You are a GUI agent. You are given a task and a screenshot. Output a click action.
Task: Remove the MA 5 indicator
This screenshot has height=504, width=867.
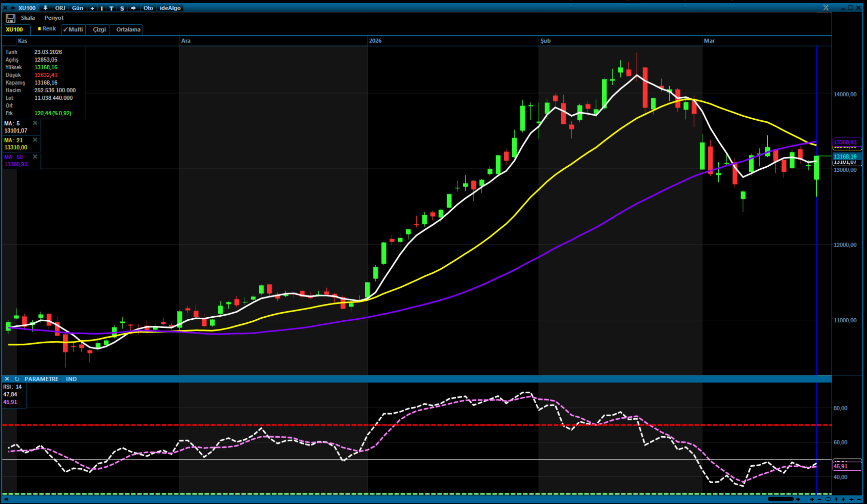(x=35, y=123)
